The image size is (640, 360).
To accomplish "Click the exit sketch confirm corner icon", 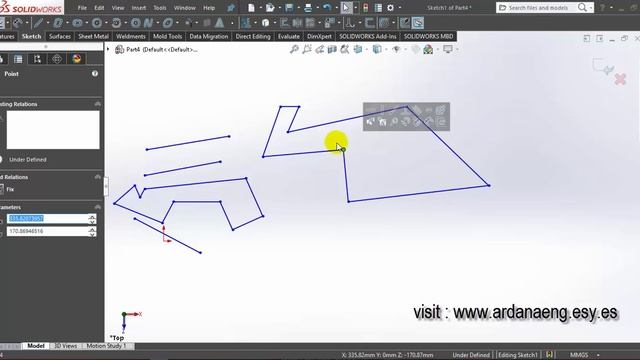I will click(603, 66).
